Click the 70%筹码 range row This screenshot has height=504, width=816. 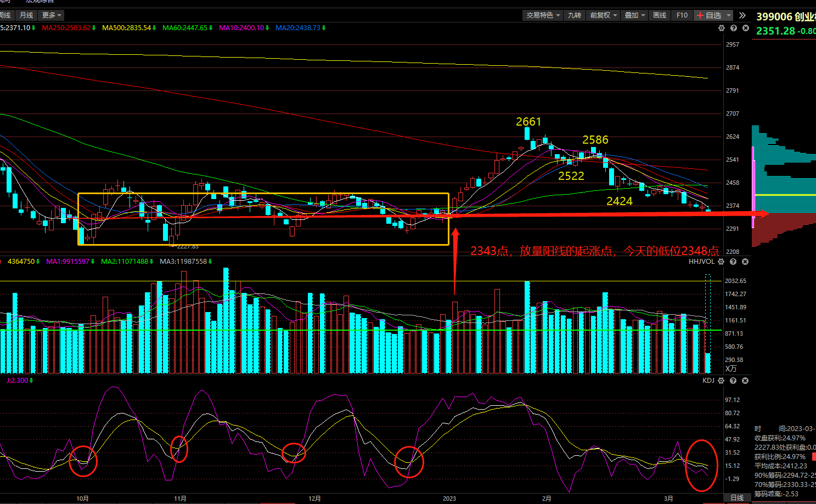point(785,485)
